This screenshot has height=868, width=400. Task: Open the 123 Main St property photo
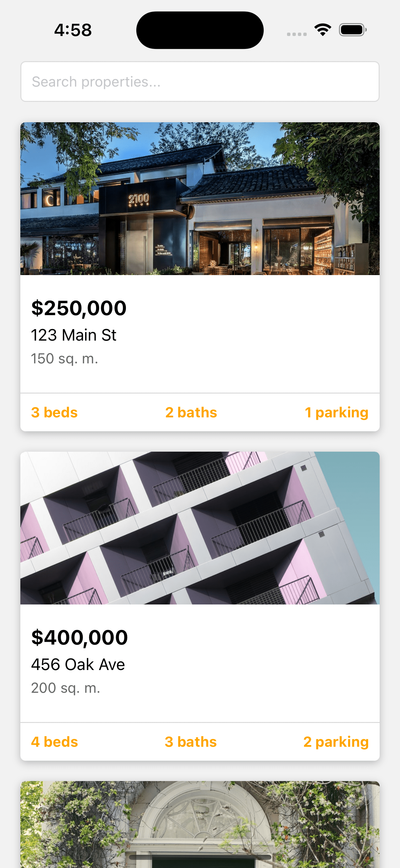pos(200,199)
